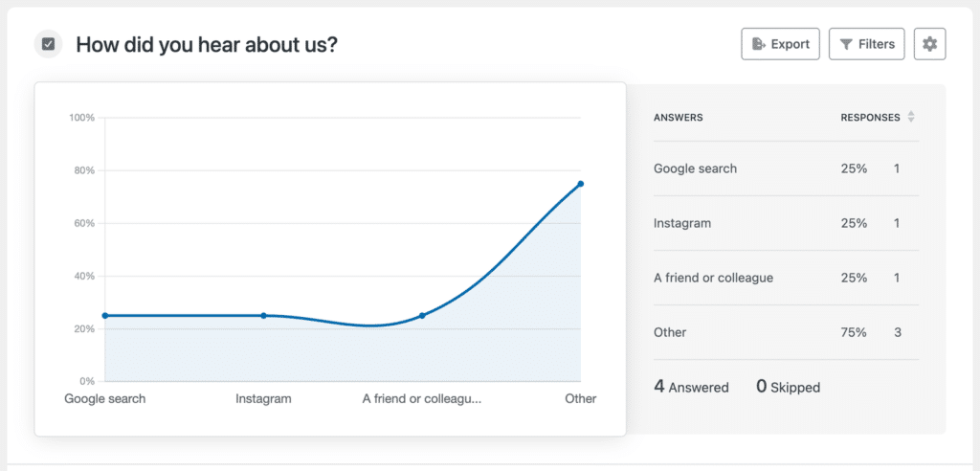Viewport: 980px width, 471px height.
Task: Click the Other x-axis label
Action: [581, 398]
